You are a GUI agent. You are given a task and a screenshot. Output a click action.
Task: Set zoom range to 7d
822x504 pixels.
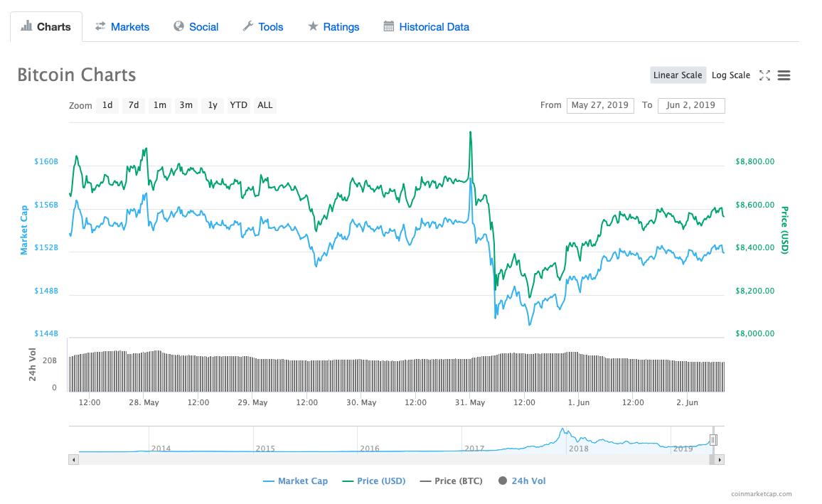click(x=134, y=105)
